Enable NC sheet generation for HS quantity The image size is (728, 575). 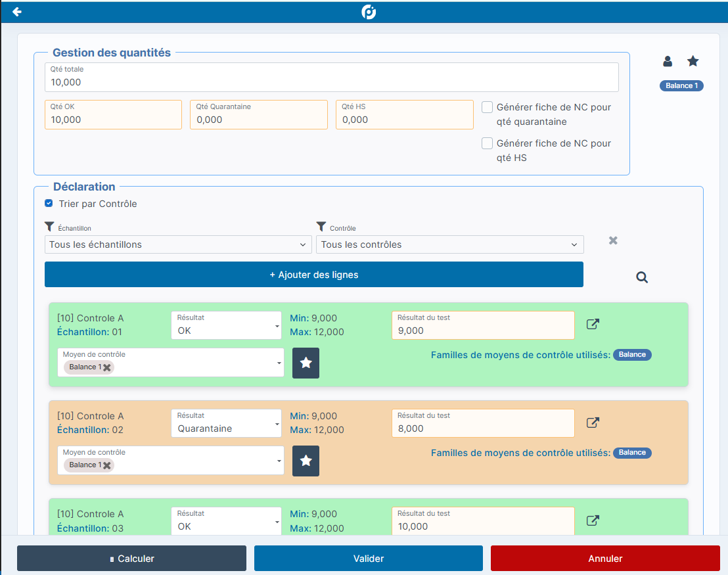coord(488,143)
